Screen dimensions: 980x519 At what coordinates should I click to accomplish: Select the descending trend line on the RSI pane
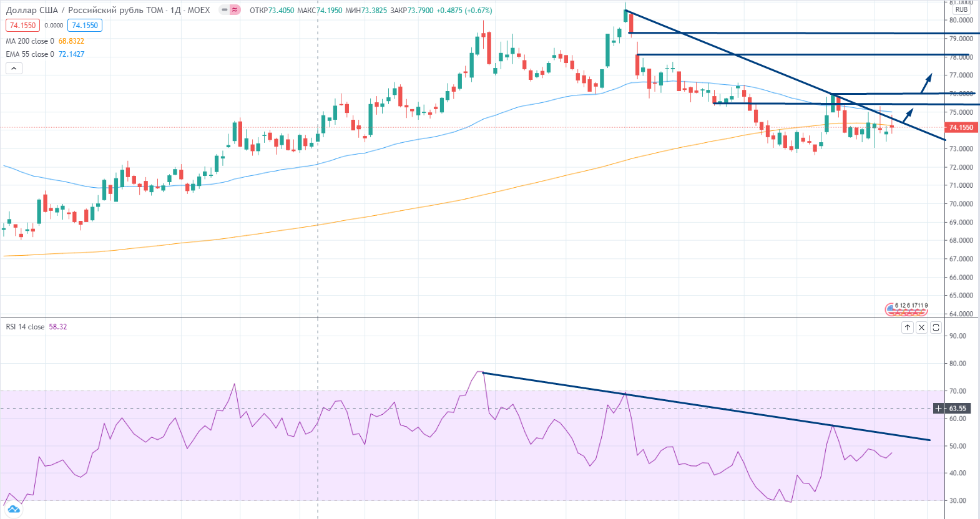coord(707,407)
